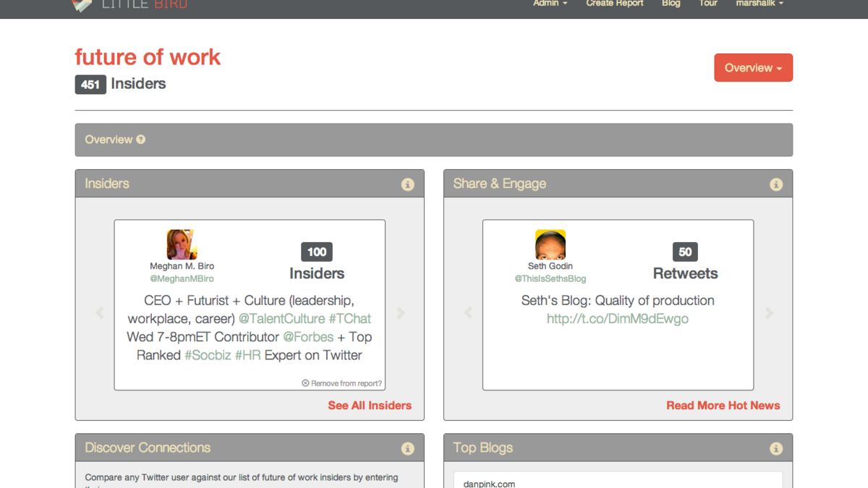Click the Read More Hot News link
Screen dimensions: 868x488
723,406
